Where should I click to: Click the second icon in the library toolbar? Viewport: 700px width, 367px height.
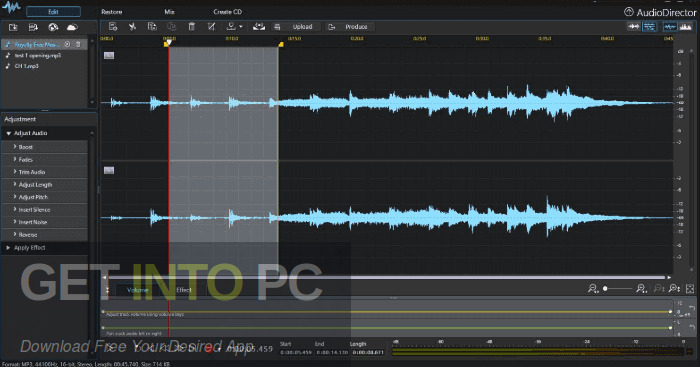(33, 27)
